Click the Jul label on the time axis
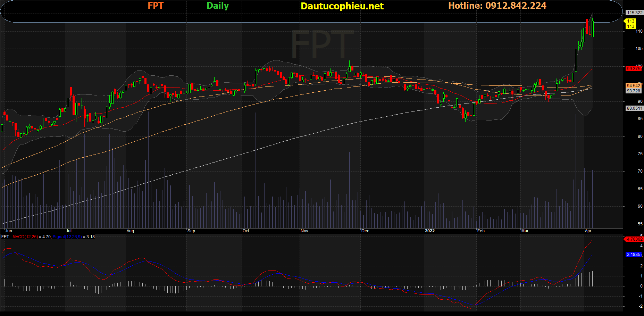Image resolution: width=644 pixels, height=316 pixels. point(69,231)
